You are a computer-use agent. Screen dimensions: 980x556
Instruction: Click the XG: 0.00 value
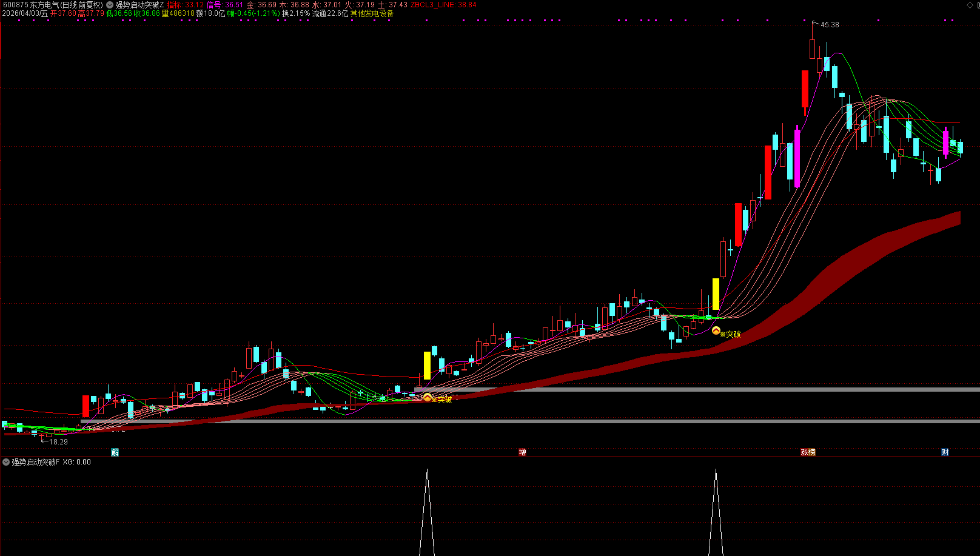point(76,462)
